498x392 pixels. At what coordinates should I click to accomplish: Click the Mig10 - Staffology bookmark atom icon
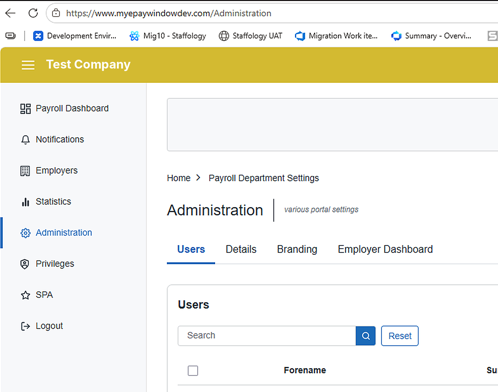coord(134,36)
